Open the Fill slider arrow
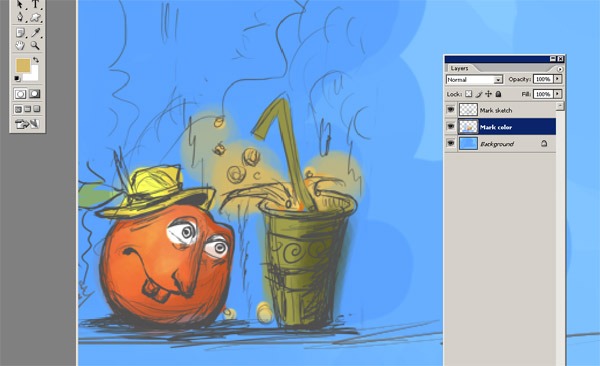600x366 pixels. (x=558, y=94)
